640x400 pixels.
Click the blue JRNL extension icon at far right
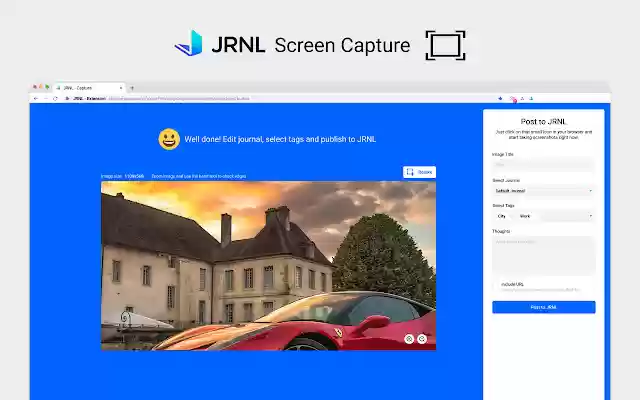click(531, 98)
